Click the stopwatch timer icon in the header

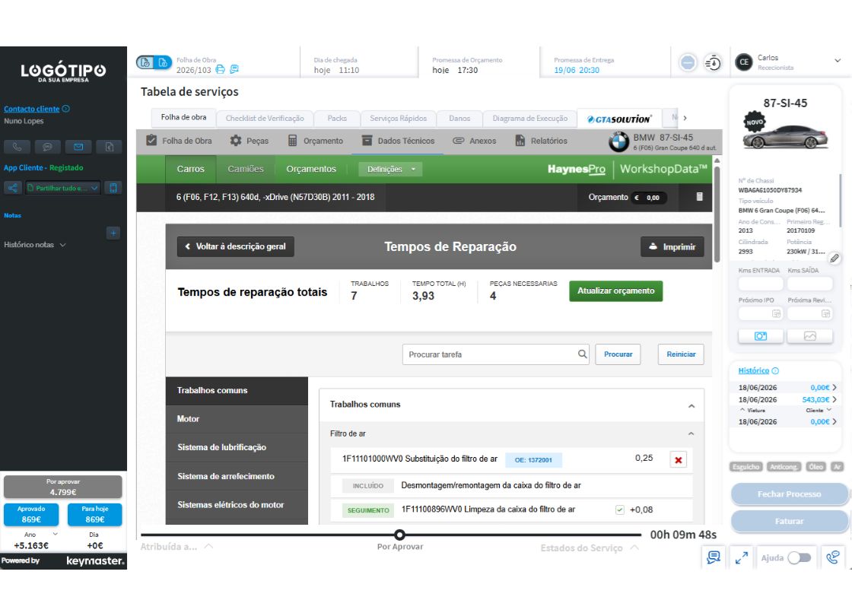712,63
